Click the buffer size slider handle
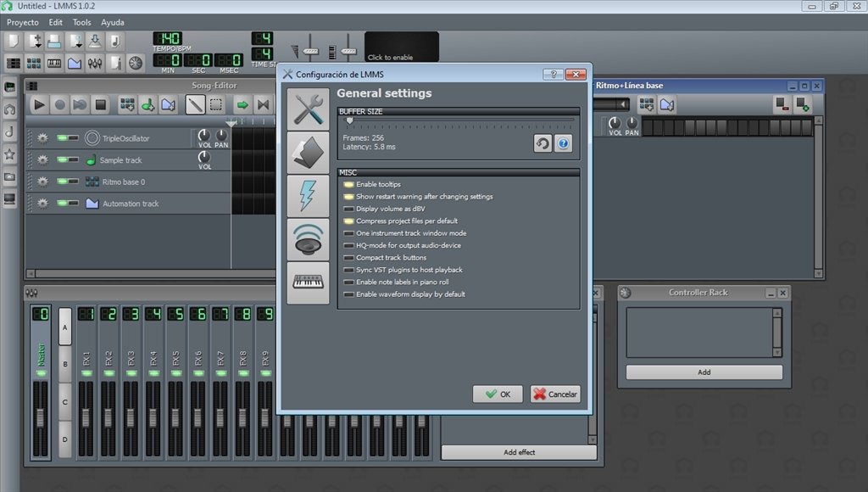This screenshot has height=492, width=868. (349, 120)
